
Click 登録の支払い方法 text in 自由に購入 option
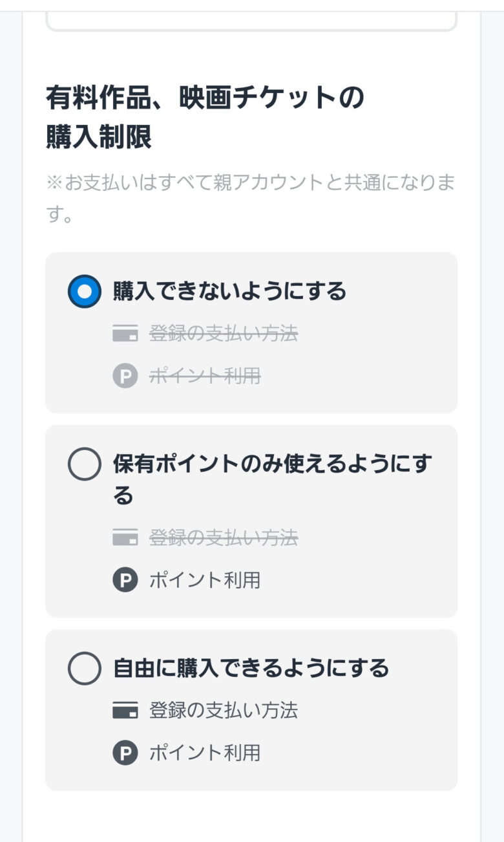pos(224,711)
